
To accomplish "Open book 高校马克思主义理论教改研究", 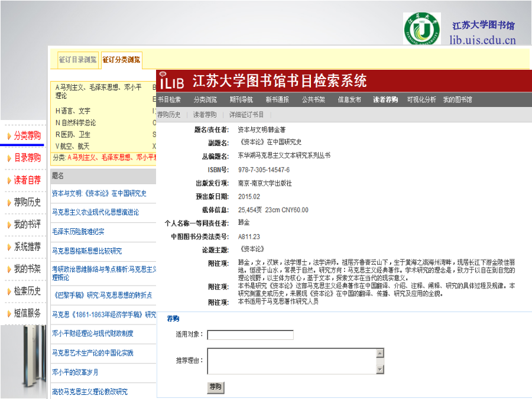I will click(90, 392).
